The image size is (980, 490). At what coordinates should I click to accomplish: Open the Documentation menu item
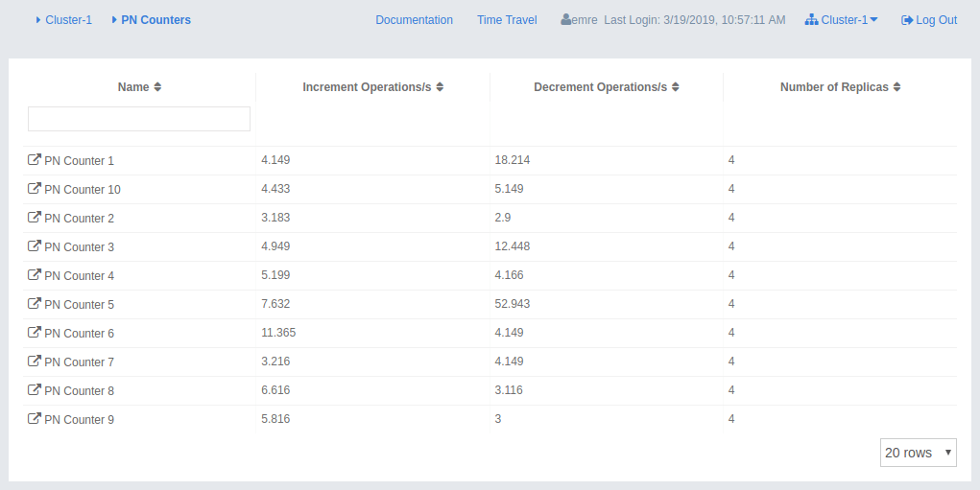[x=414, y=20]
